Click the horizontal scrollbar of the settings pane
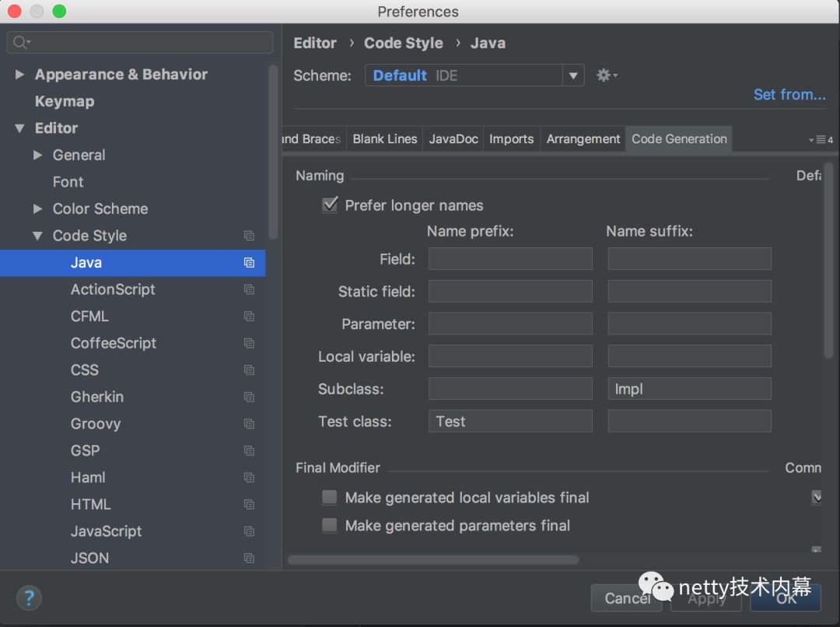 [x=433, y=559]
